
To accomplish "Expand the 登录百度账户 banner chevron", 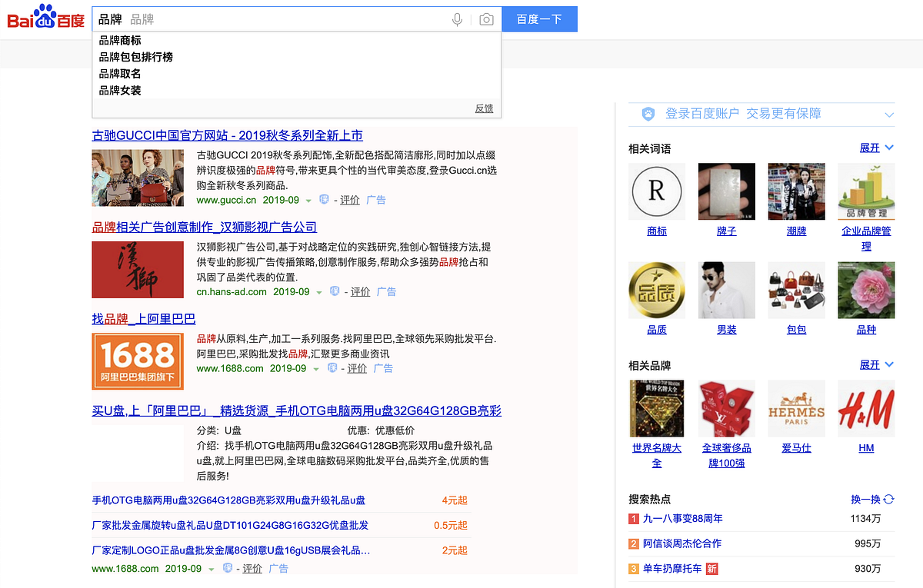I will [x=889, y=115].
